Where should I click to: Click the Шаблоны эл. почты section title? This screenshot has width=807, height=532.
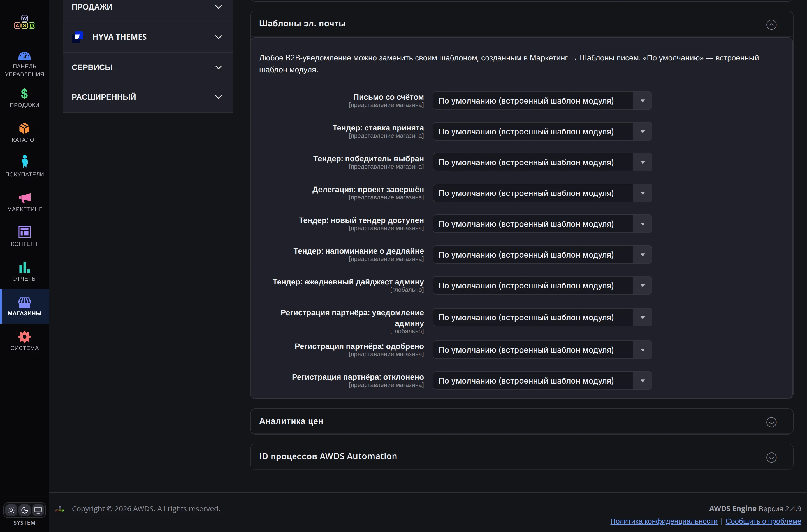[303, 24]
